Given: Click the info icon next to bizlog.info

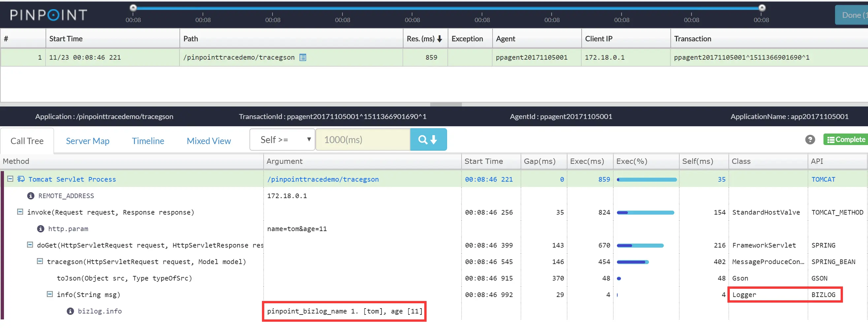Looking at the screenshot, I should pyautogui.click(x=70, y=312).
